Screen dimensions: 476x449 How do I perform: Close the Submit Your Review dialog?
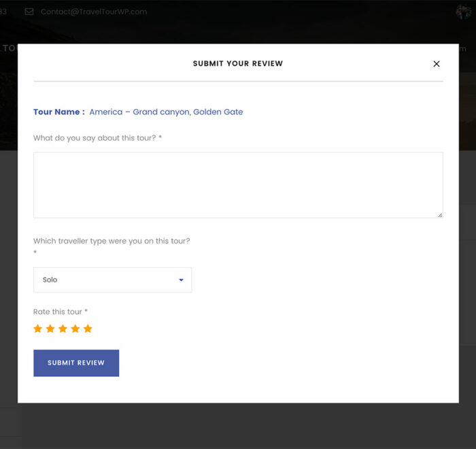(x=437, y=64)
